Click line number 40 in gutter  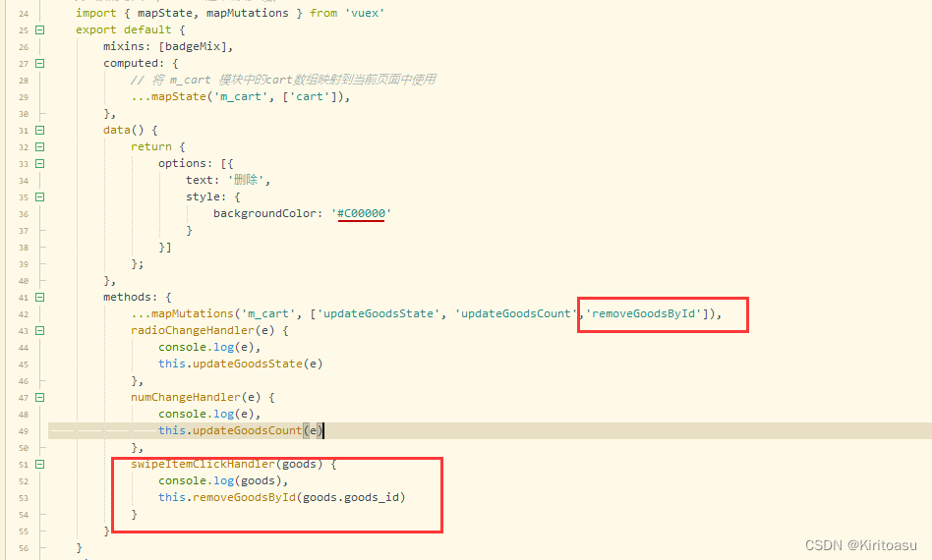(24, 281)
